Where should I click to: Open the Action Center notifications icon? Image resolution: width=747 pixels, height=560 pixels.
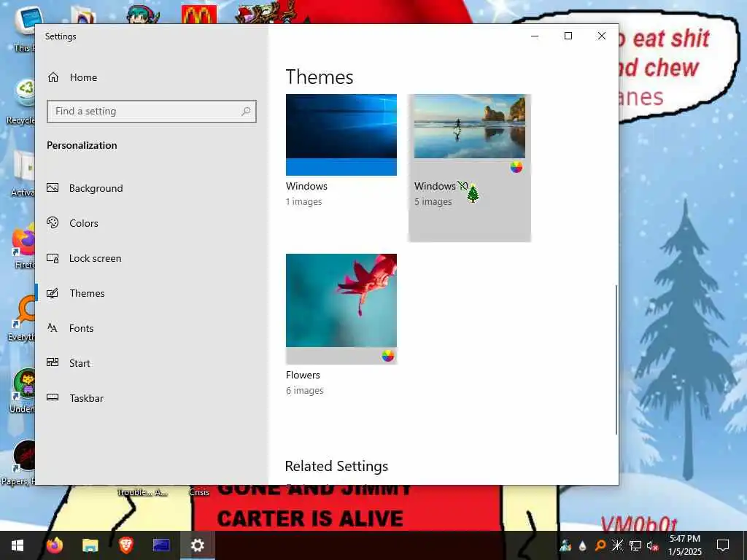(x=723, y=545)
